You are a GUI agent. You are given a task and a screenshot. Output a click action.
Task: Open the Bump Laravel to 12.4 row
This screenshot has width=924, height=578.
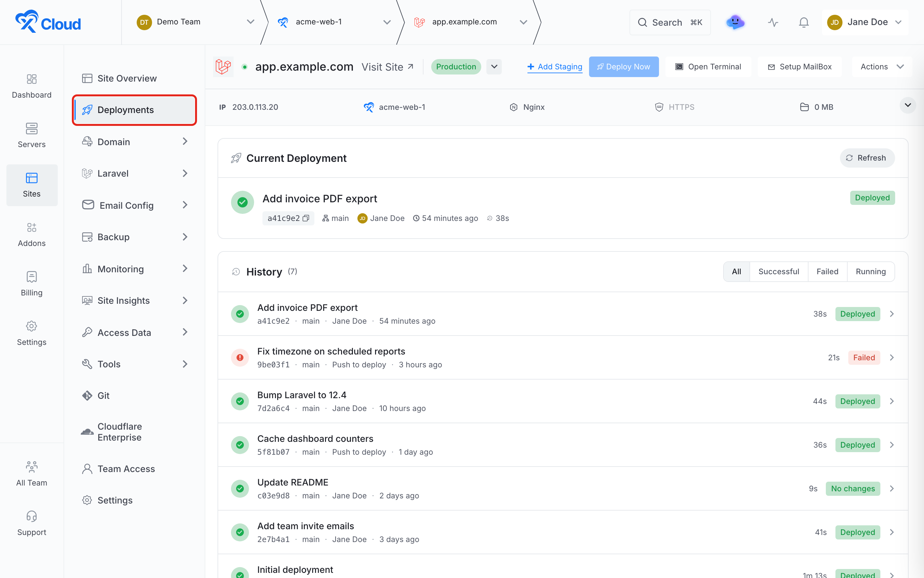[x=563, y=401]
